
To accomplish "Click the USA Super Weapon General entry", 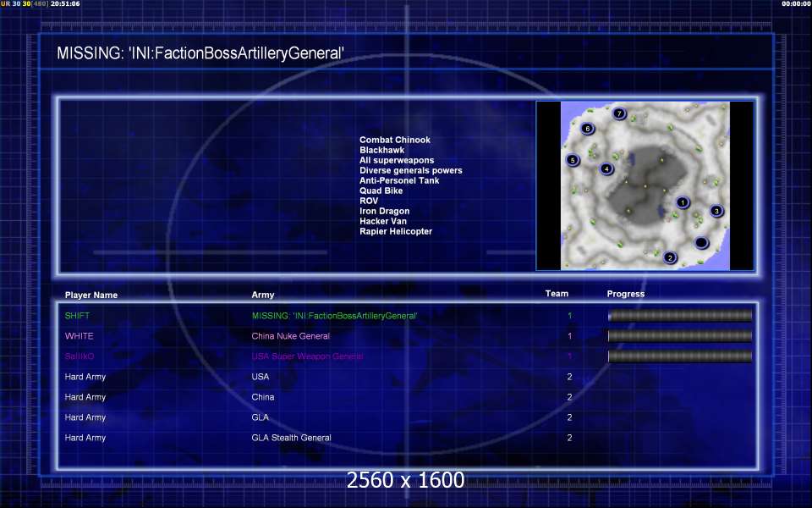I will pyautogui.click(x=307, y=356).
